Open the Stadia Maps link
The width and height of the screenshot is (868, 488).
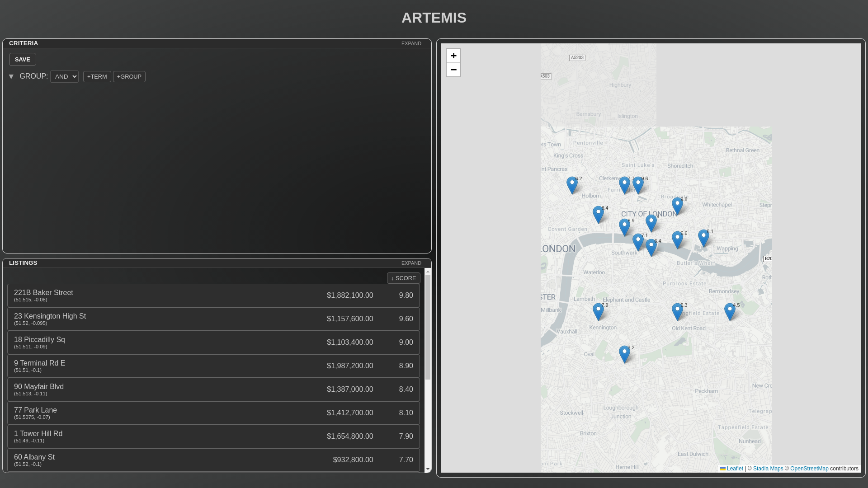[768, 469]
